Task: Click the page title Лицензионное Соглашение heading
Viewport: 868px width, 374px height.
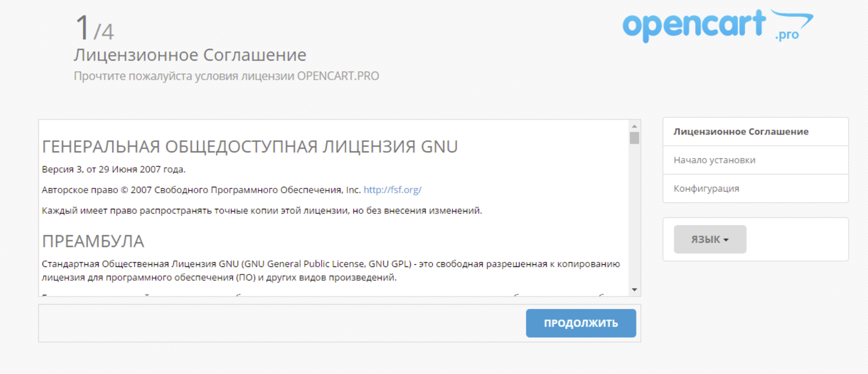Action: [x=190, y=55]
